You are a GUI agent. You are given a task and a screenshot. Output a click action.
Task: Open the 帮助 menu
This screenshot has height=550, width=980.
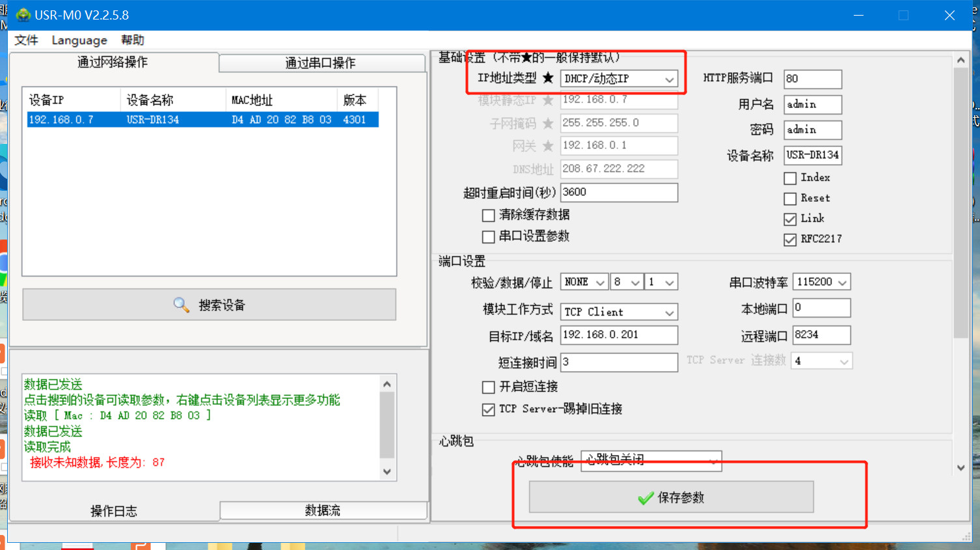click(x=133, y=40)
